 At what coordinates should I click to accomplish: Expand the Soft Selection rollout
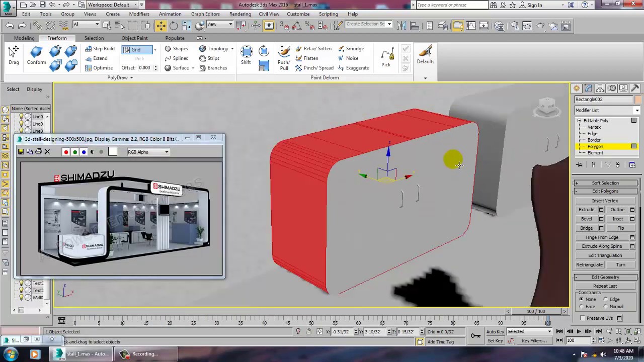[x=605, y=183]
